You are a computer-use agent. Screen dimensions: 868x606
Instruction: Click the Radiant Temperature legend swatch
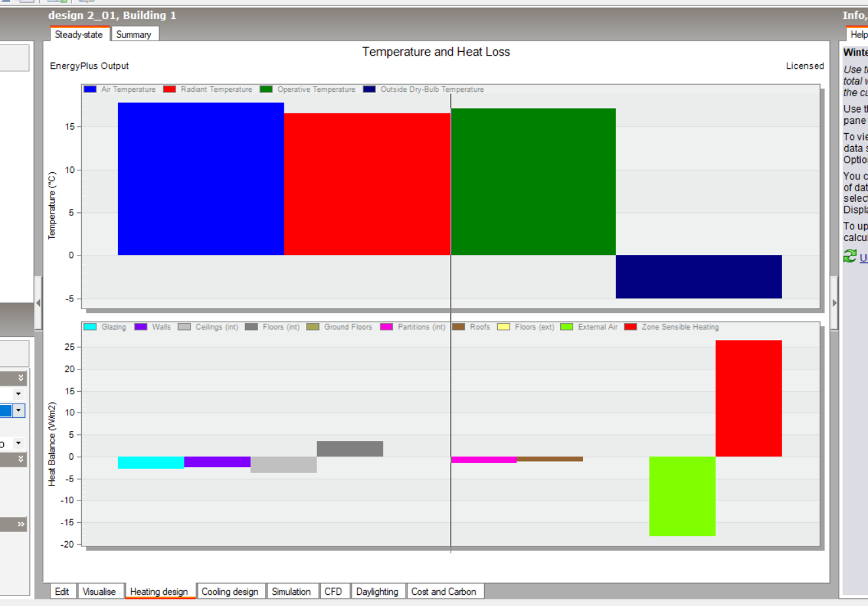pos(170,89)
